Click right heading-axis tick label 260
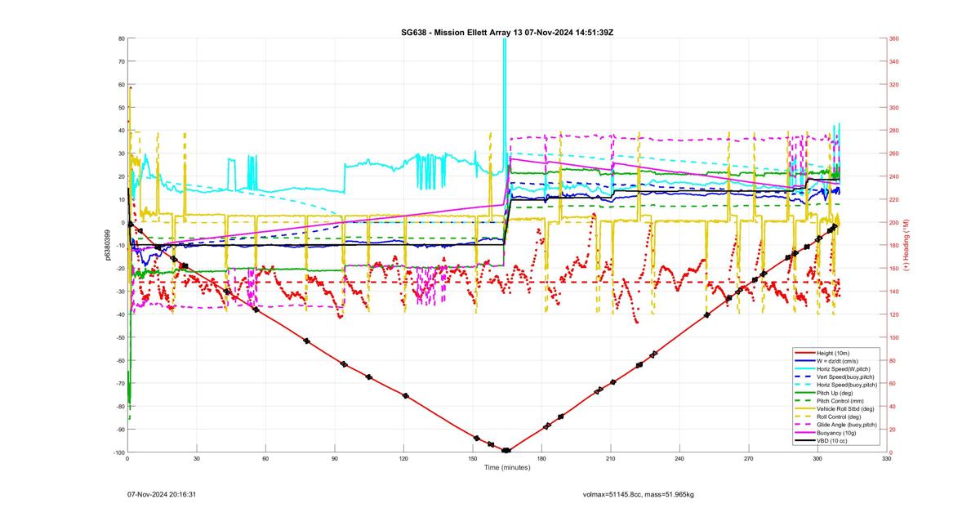Image resolution: width=980 pixels, height=508 pixels. tap(894, 154)
